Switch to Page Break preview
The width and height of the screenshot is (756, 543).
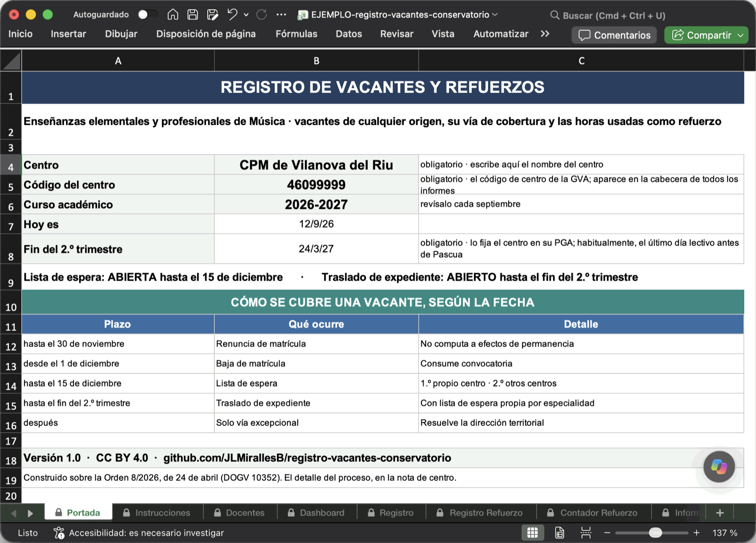[586, 533]
